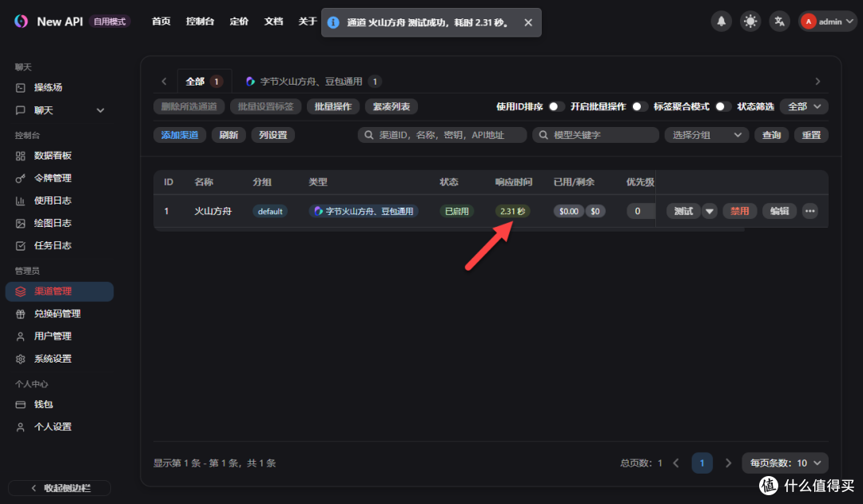Click the 重置 button

(811, 135)
